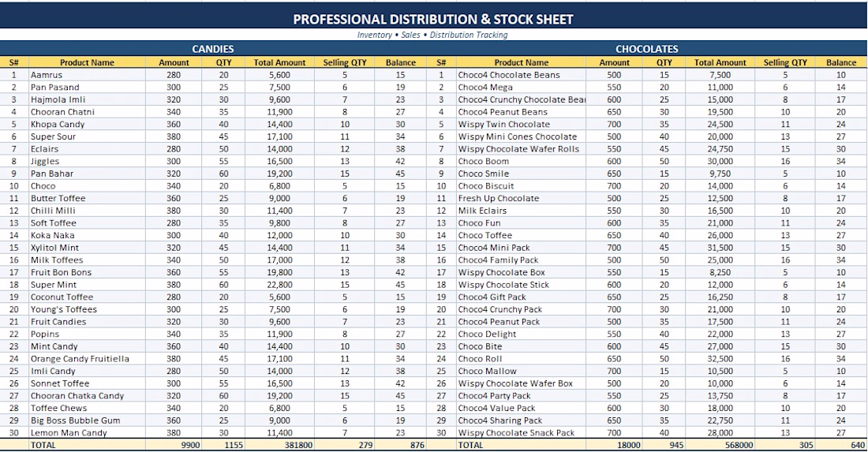This screenshot has width=868, height=452.
Task: Select the 'Wispy Twin Chocolate' cell
Action: click(x=521, y=124)
